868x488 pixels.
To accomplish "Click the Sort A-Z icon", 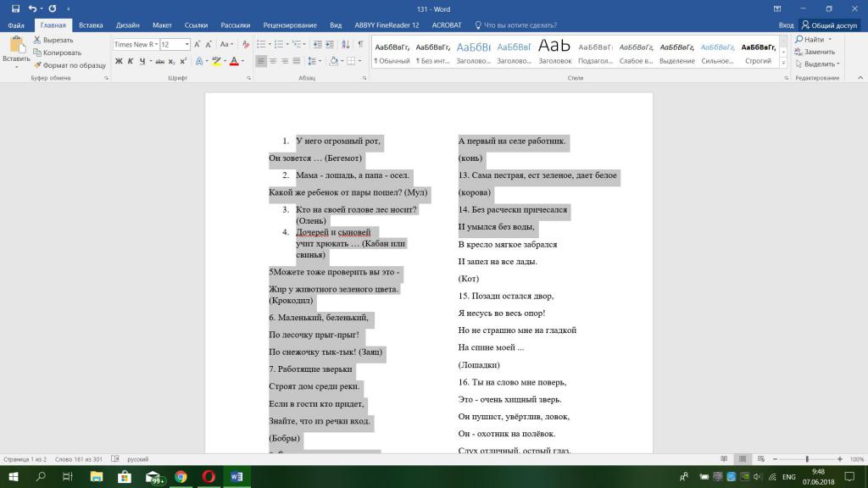I will click(x=344, y=44).
